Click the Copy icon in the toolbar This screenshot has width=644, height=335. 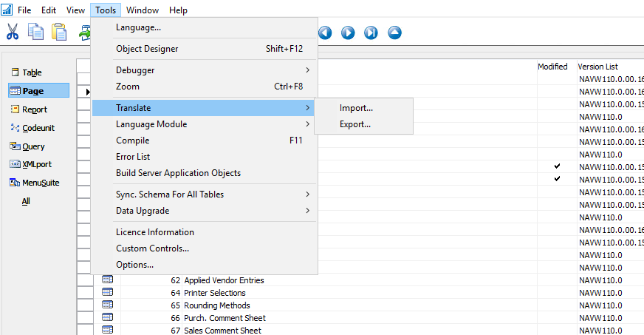click(x=35, y=32)
